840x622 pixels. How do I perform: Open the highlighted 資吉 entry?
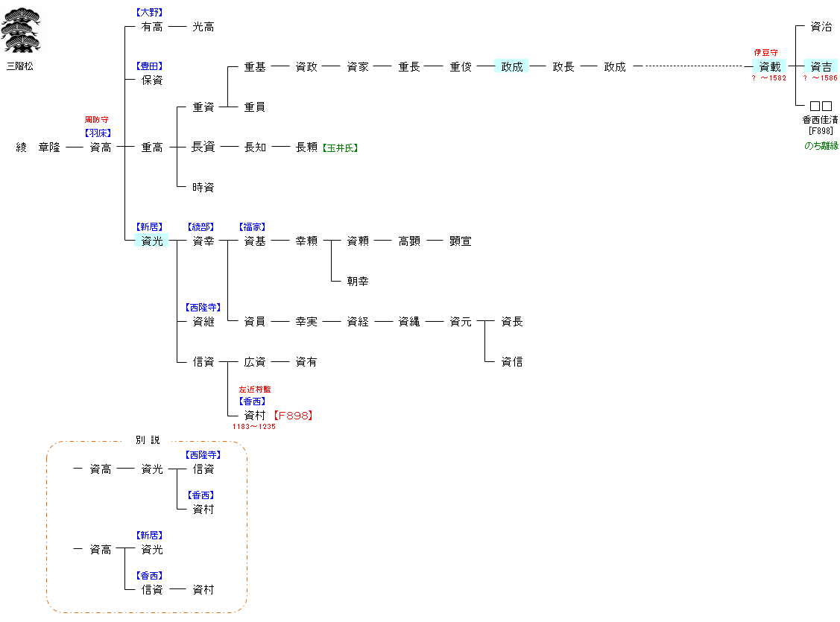[x=821, y=66]
